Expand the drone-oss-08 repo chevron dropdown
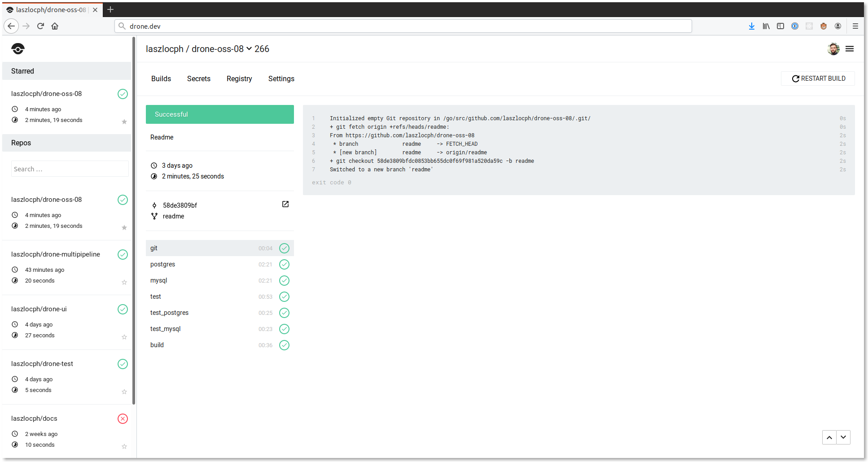Screen dimensions: 868x462 pyautogui.click(x=249, y=49)
